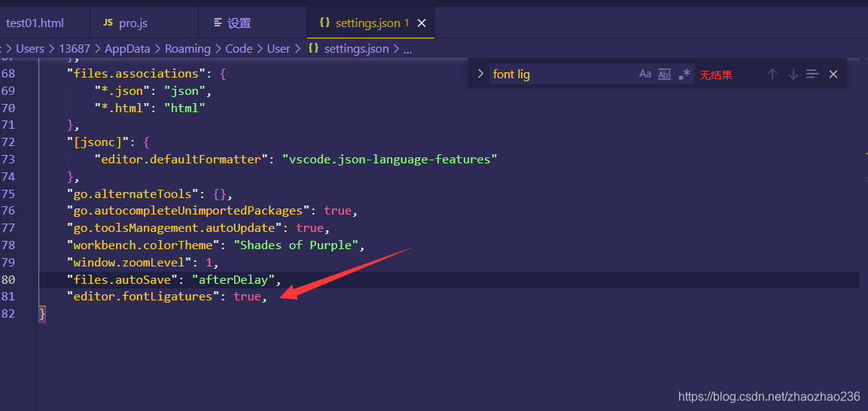Open Roaming breadcrumb segment

pos(187,49)
